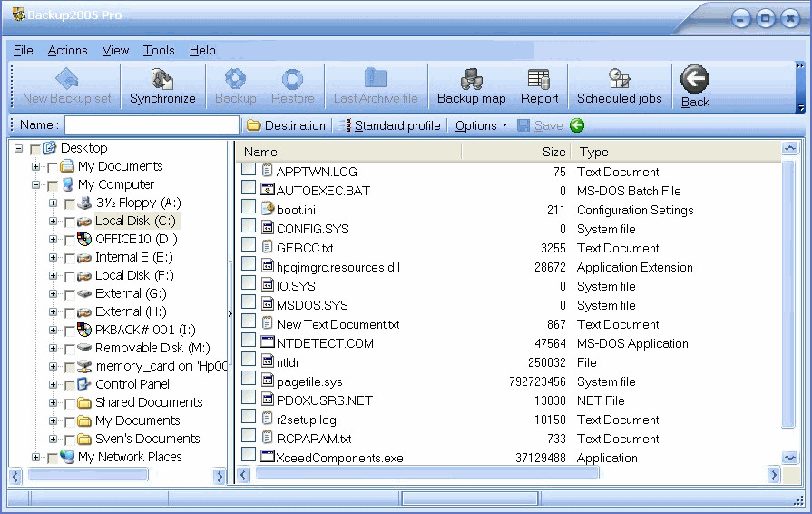
Task: Expand the OFFICE10 (D:) node
Action: click(x=53, y=240)
